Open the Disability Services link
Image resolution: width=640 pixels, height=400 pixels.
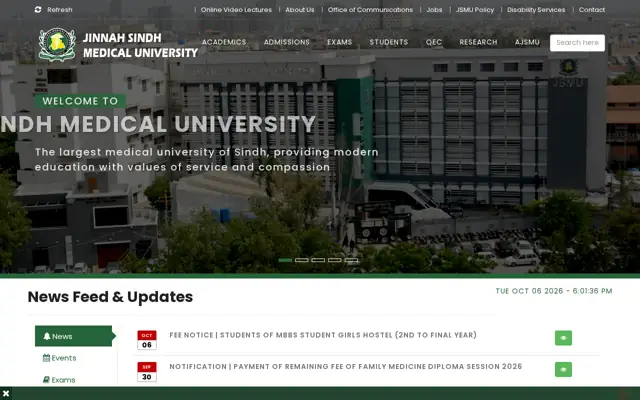pos(536,9)
